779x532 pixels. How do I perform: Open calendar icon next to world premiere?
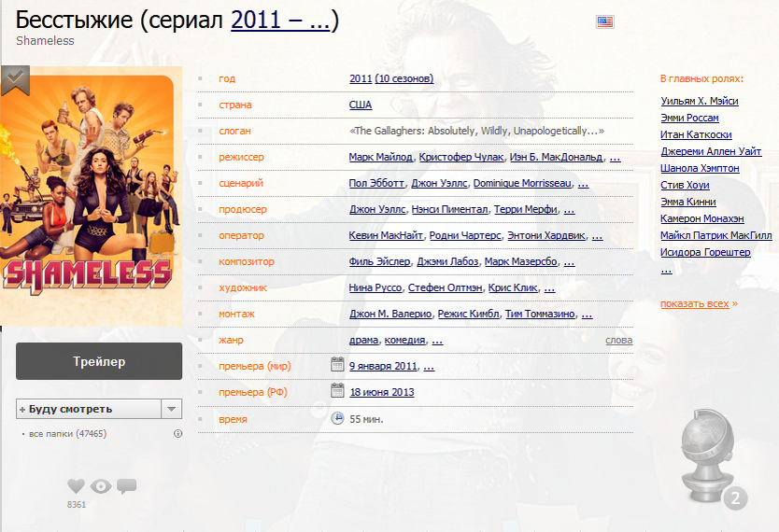pos(337,364)
